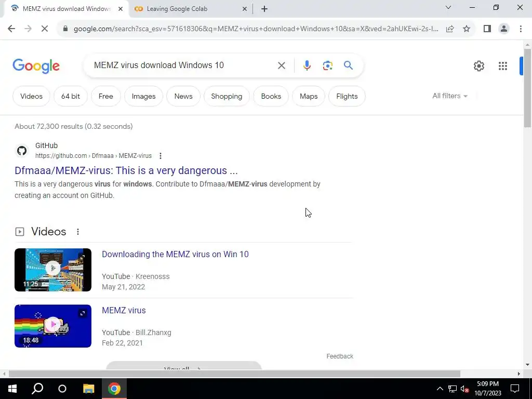Switch to Maps results
Viewport: 532px width, 399px height.
click(309, 96)
